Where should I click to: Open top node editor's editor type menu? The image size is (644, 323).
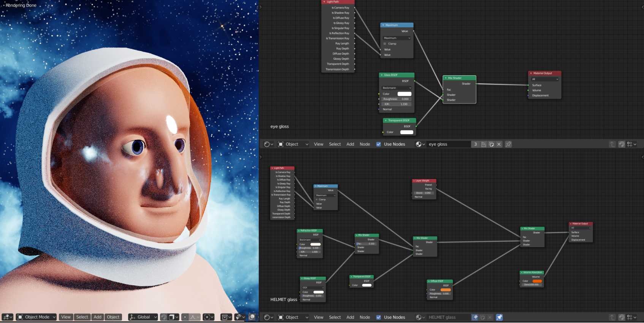tap(269, 144)
